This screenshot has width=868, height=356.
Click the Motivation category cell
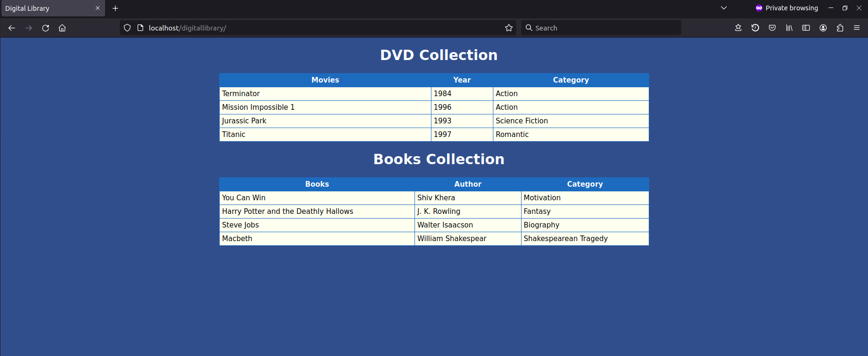click(585, 198)
